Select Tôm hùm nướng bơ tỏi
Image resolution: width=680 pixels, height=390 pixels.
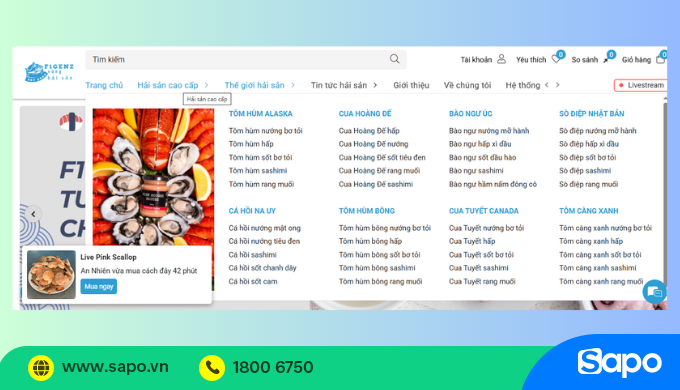pos(265,131)
